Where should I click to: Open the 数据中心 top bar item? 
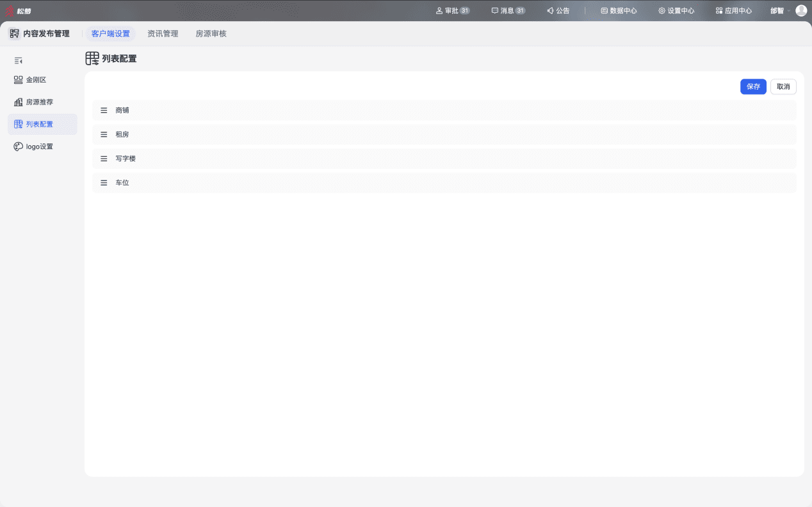619,11
